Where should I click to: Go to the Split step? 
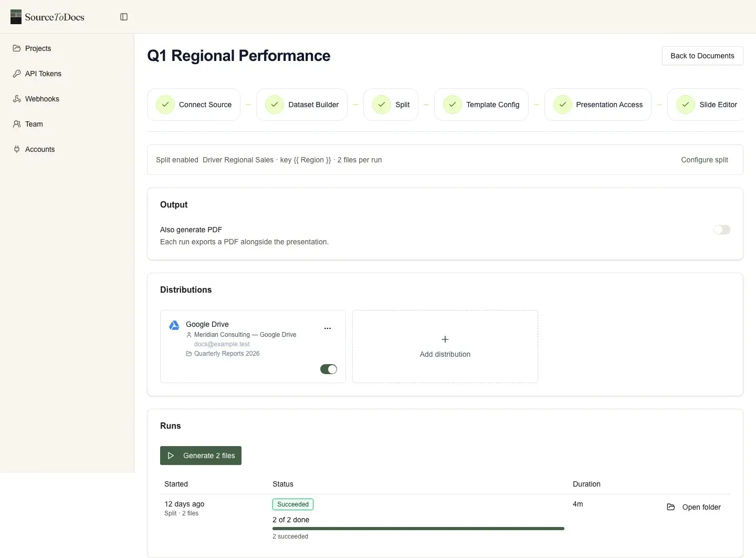[391, 105]
